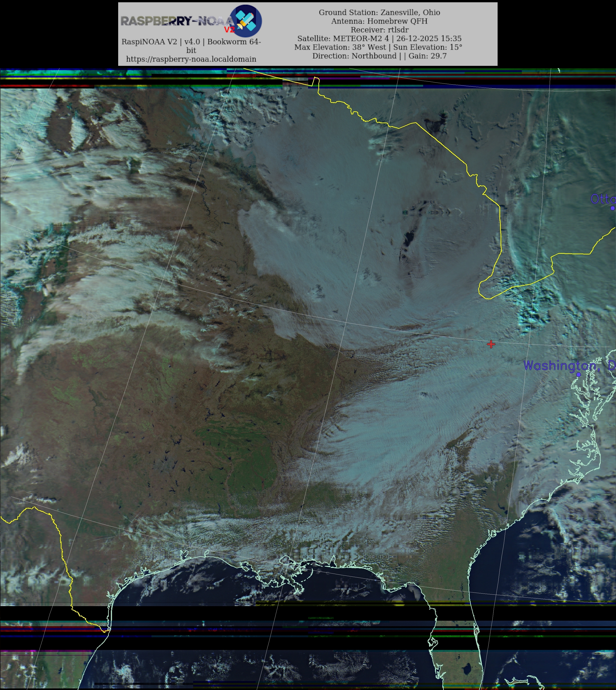Click the Washington DC blue dot marker
Image resolution: width=616 pixels, height=690 pixels.
coord(579,374)
